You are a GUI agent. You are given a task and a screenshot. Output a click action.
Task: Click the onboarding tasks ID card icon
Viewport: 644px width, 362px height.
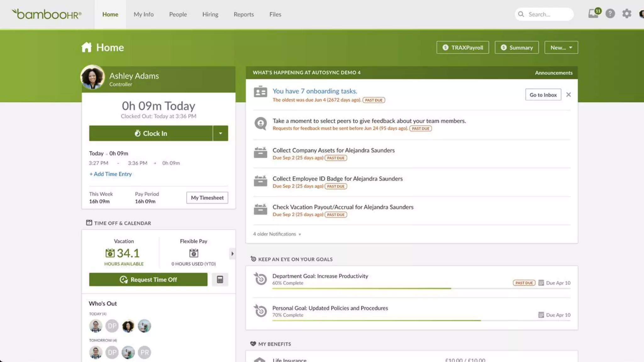[x=260, y=92]
